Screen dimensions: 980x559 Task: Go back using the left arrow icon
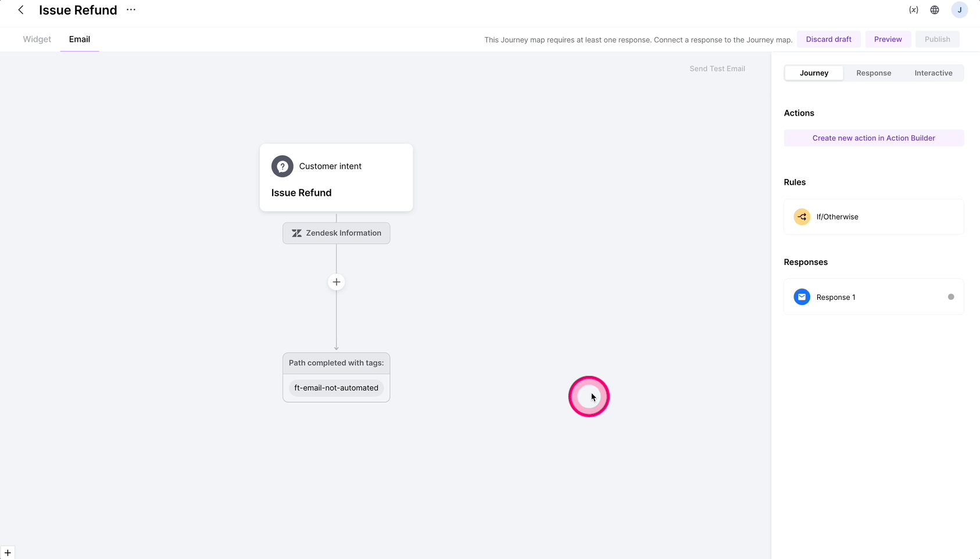(21, 10)
